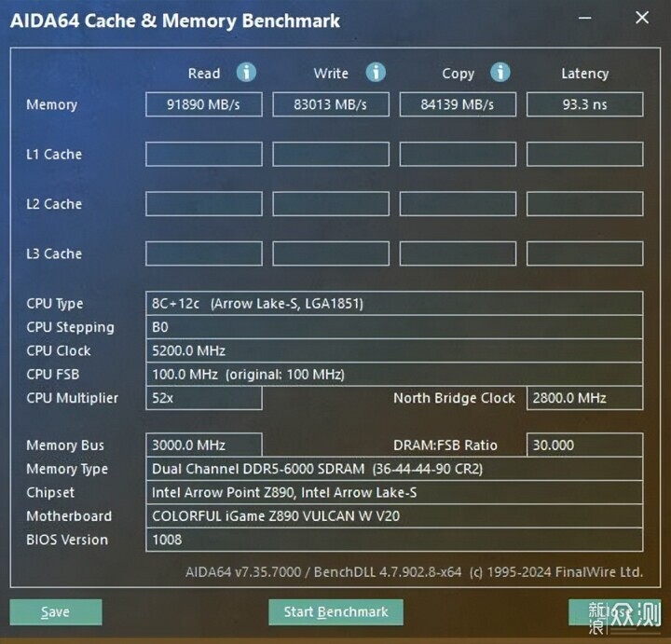Screen dimensions: 671x644
Task: Click the L2 Cache row label
Action: [54, 204]
